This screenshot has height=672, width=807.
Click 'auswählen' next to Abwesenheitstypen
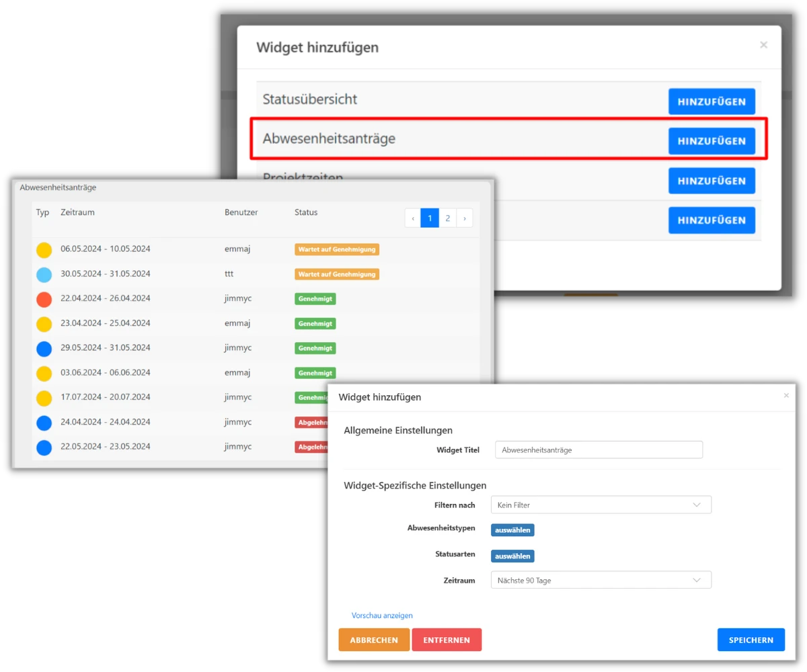click(512, 530)
